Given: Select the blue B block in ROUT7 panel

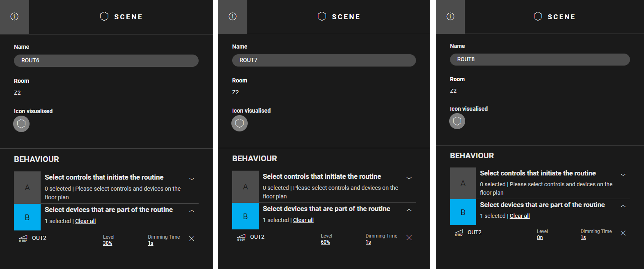Looking at the screenshot, I should pos(245,216).
